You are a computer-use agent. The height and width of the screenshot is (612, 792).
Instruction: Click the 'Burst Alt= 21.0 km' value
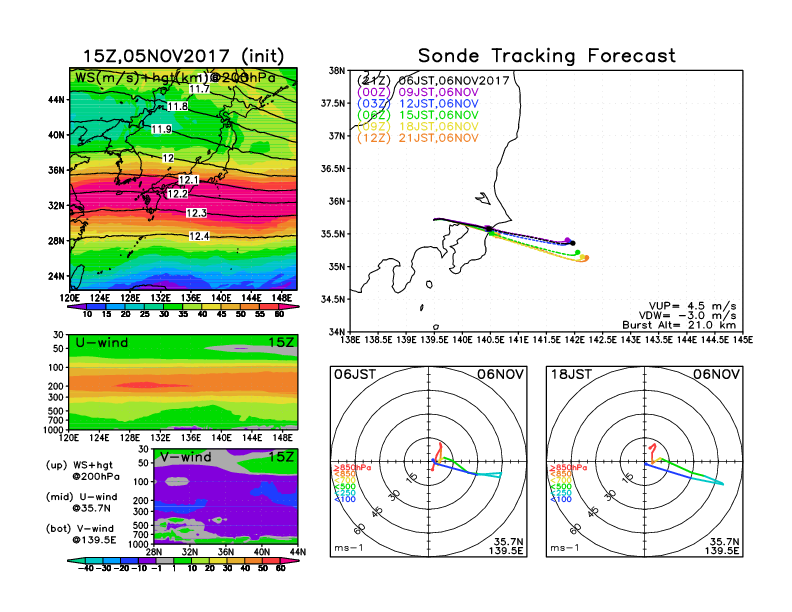click(x=679, y=325)
